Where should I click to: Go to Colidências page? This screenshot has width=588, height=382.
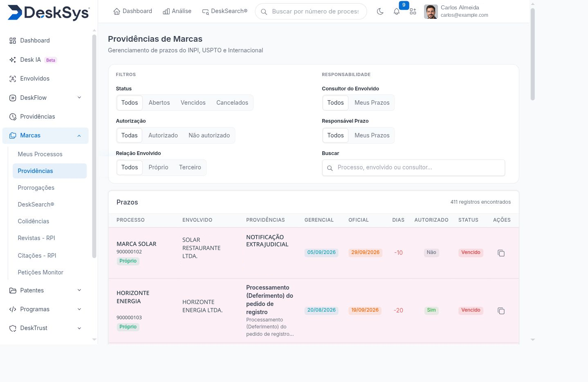click(34, 221)
